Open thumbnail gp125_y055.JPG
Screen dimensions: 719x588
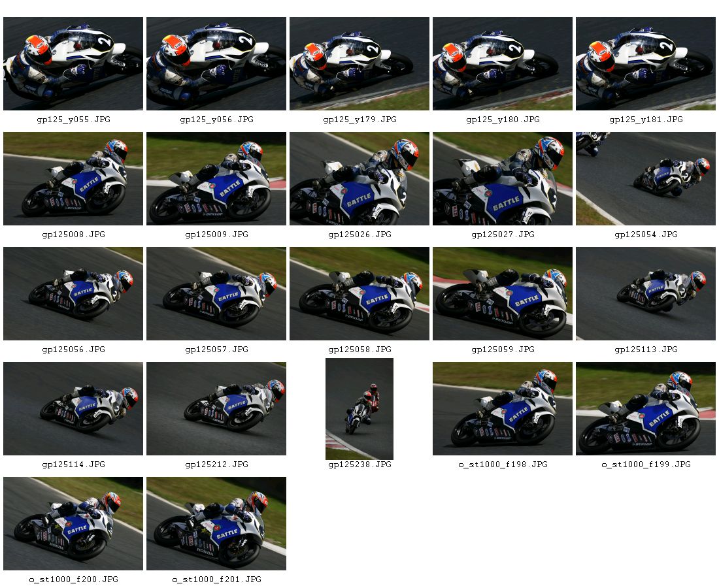73,64
